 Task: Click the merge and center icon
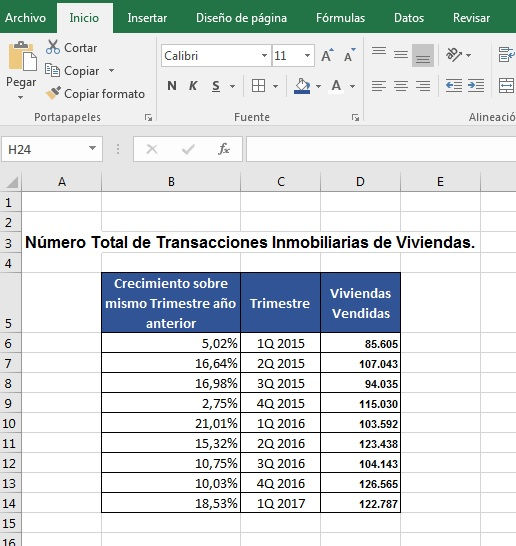click(506, 86)
